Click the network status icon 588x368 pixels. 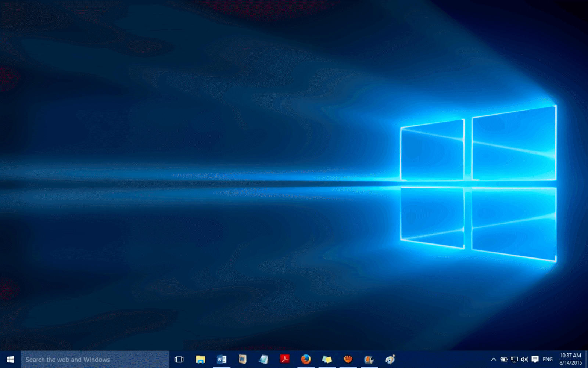[x=514, y=360]
